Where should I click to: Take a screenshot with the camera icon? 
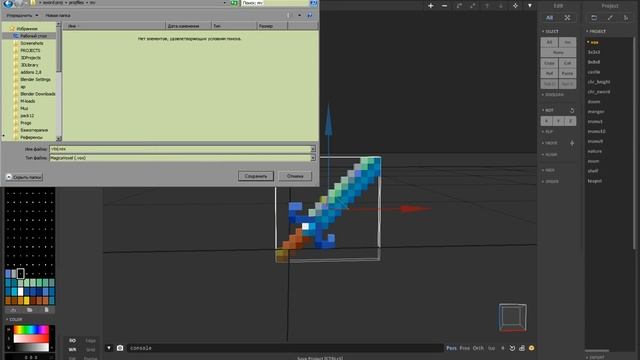tap(120, 348)
